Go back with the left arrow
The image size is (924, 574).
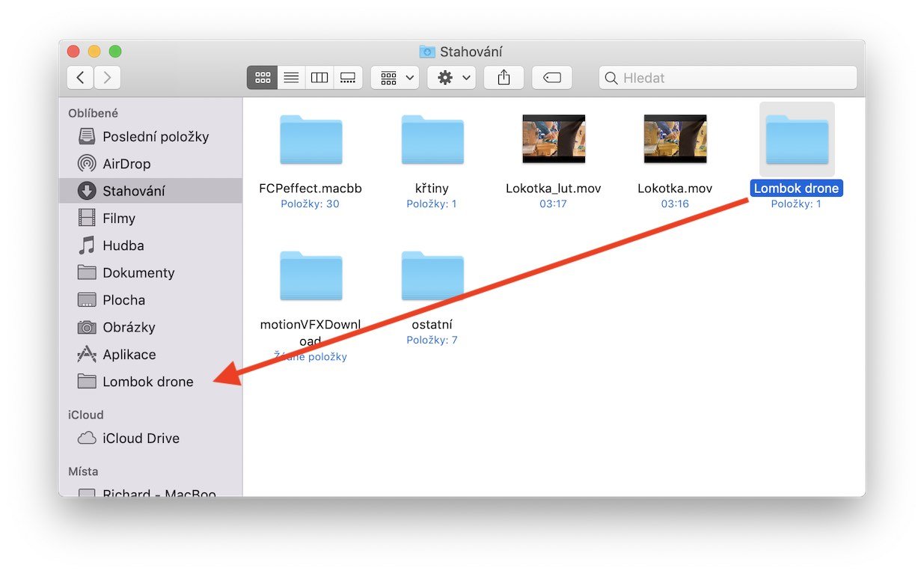80,78
